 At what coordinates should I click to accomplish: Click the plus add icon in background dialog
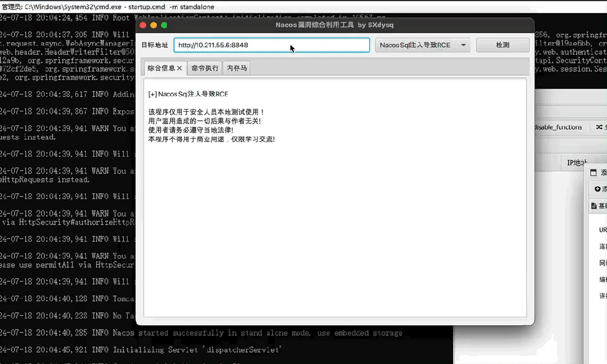[x=597, y=189]
